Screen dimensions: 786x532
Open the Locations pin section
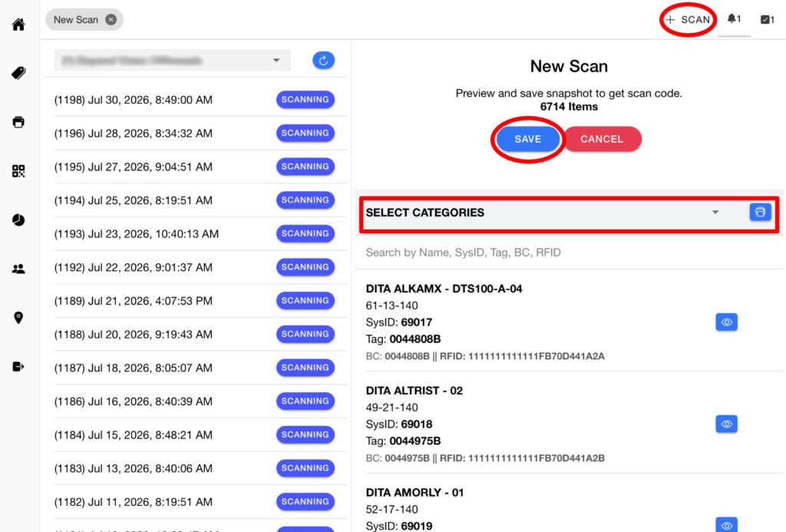[18, 317]
